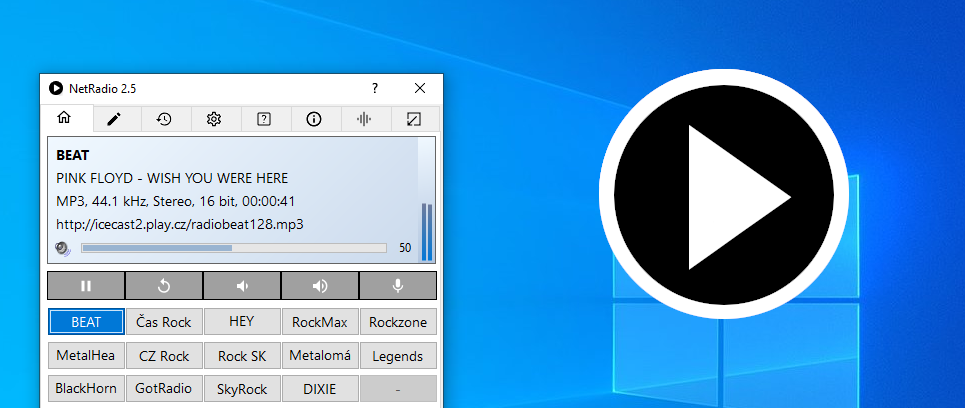Click the NetRadio title bar help question mark
The width and height of the screenshot is (965, 408).
(375, 88)
